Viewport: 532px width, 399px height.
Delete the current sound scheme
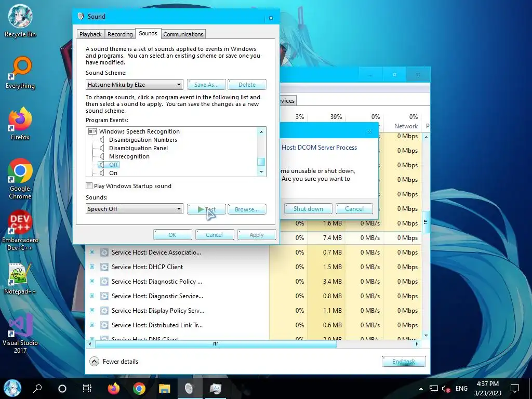(x=247, y=85)
